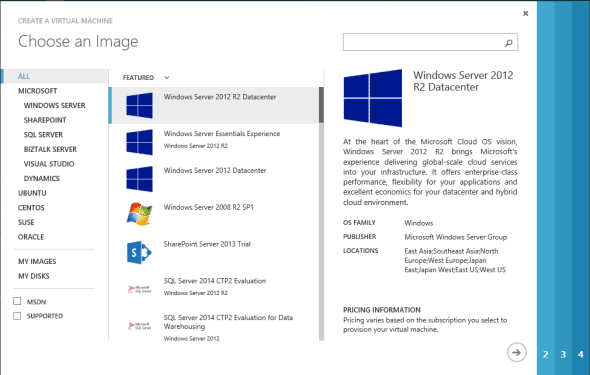The width and height of the screenshot is (590, 375).
Task: Select Windows Server 2012 R2 Datacenter logo icon in list
Action: coord(140,105)
